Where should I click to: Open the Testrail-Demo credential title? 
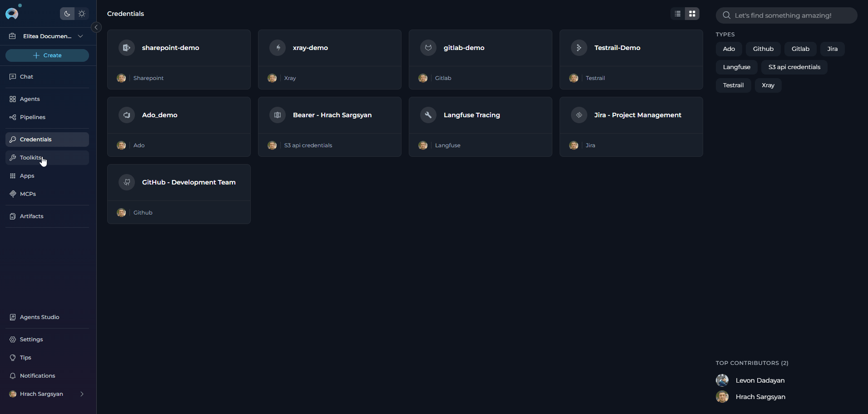(617, 48)
